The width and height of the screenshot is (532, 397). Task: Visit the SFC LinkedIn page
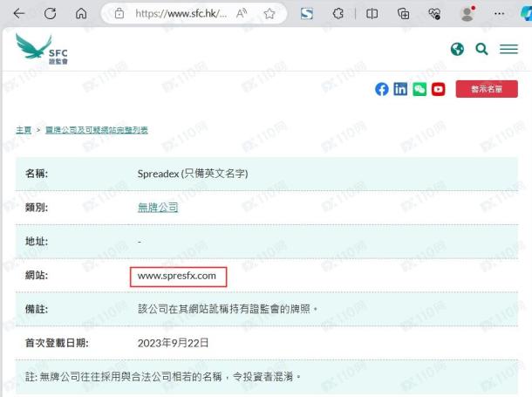click(400, 89)
